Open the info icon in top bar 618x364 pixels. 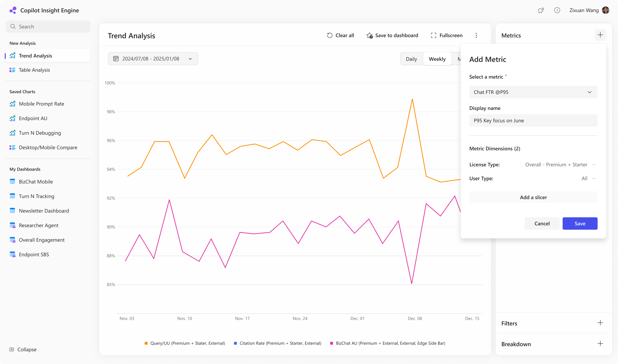(557, 10)
